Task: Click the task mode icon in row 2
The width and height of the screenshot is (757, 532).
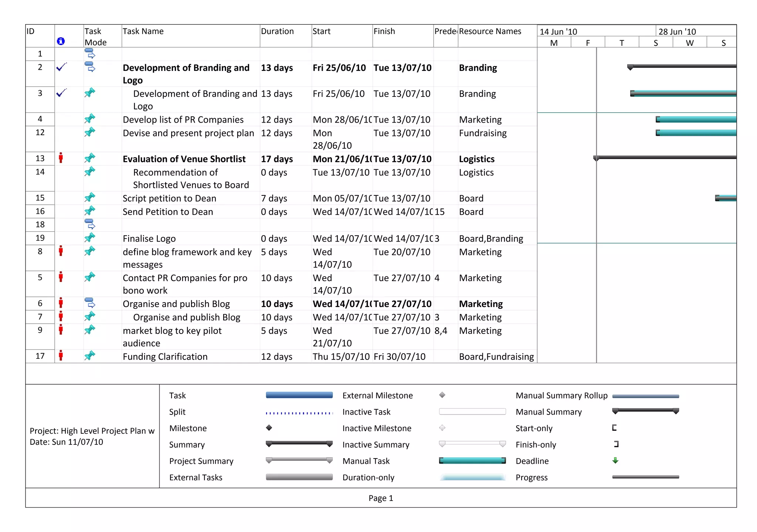Action: pyautogui.click(x=90, y=67)
